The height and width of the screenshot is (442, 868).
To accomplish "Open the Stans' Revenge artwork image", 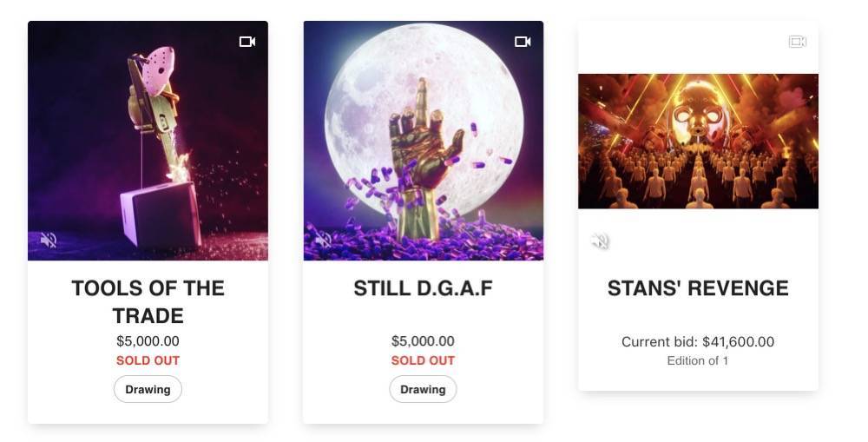I will [x=698, y=141].
